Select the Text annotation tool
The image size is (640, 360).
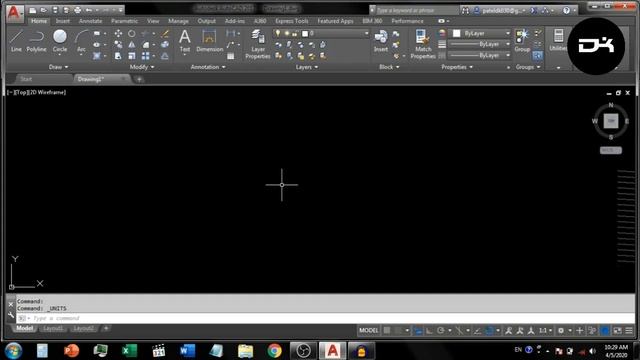[x=184, y=41]
